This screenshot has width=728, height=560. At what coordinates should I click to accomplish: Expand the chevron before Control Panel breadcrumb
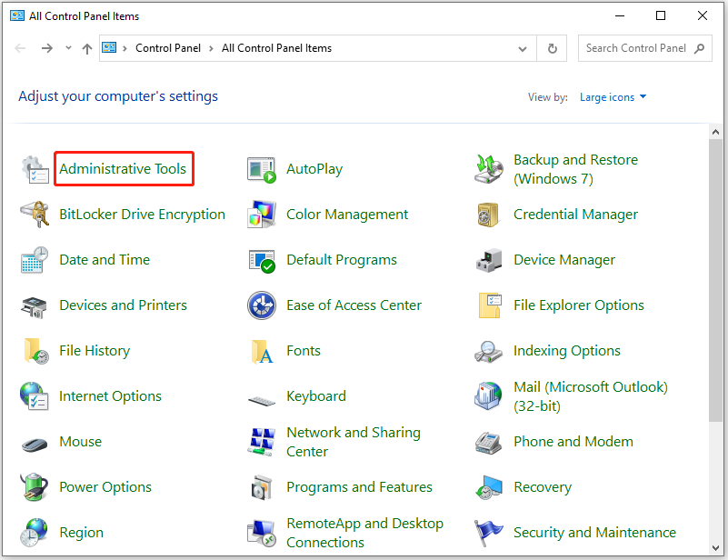pos(125,48)
